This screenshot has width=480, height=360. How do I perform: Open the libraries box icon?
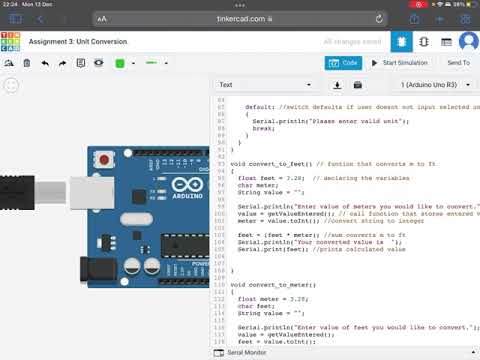coord(358,85)
